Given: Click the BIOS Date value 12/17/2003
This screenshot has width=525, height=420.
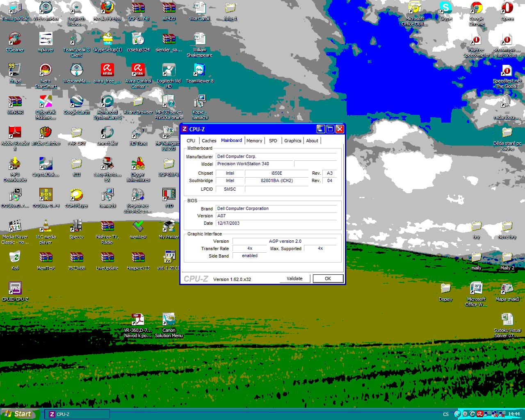Looking at the screenshot, I should coord(276,223).
